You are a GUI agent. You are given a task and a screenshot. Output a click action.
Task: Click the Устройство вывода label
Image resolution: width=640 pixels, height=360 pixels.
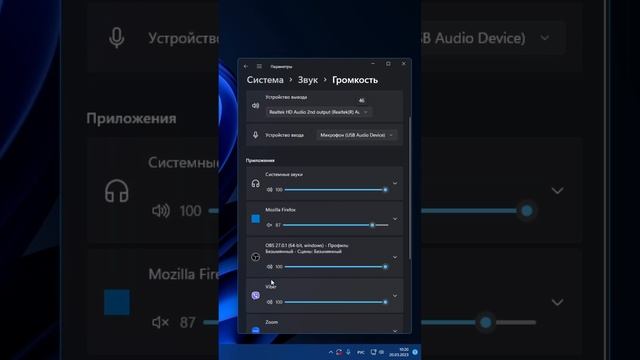286,97
